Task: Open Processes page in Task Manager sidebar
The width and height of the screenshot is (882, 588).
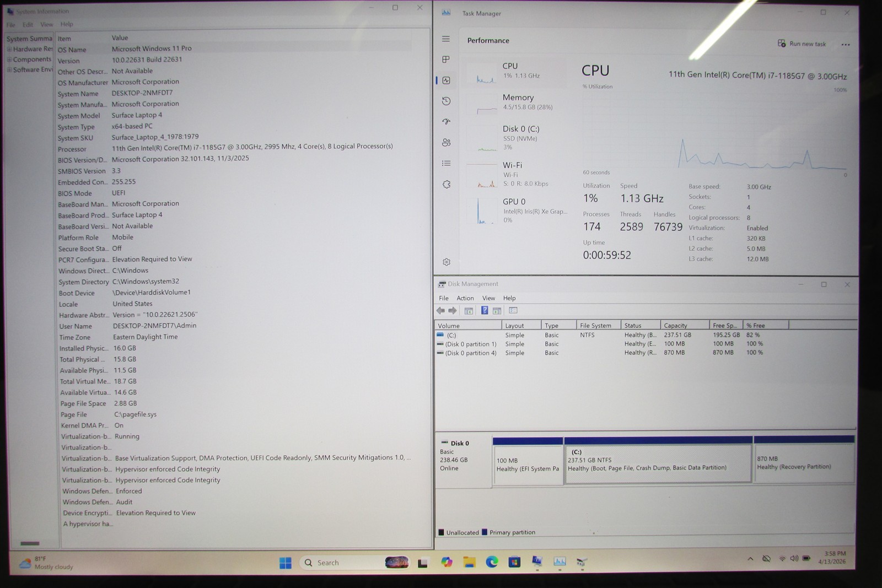Action: point(446,60)
